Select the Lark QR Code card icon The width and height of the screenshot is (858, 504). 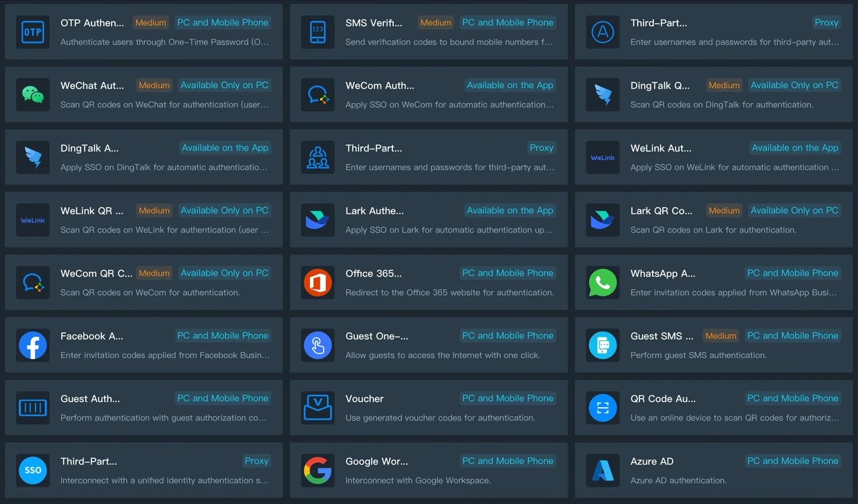603,220
